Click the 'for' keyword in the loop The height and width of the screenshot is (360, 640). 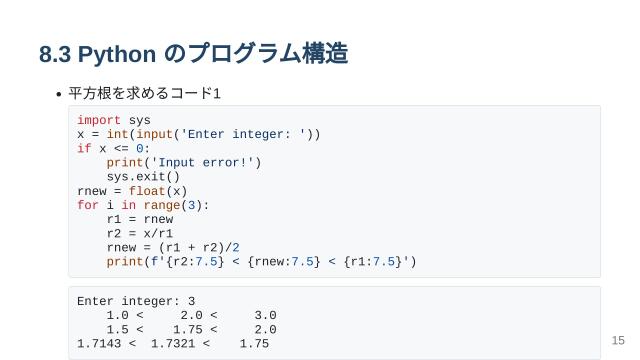pos(88,205)
